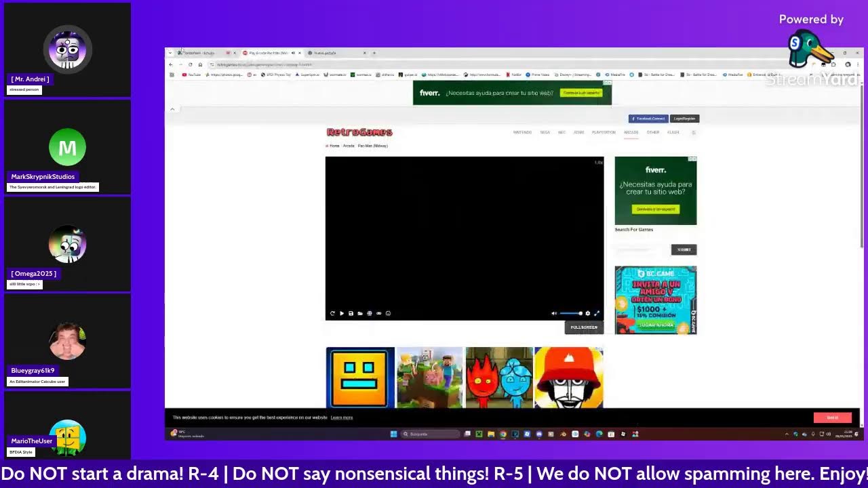Click the Login/Register button

[x=684, y=119]
